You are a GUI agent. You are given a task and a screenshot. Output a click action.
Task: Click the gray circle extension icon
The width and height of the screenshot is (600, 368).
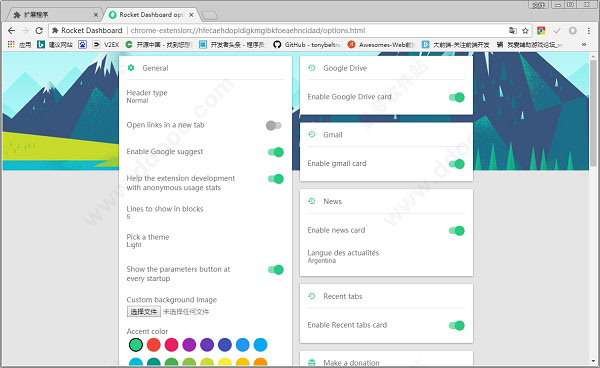tap(572, 31)
